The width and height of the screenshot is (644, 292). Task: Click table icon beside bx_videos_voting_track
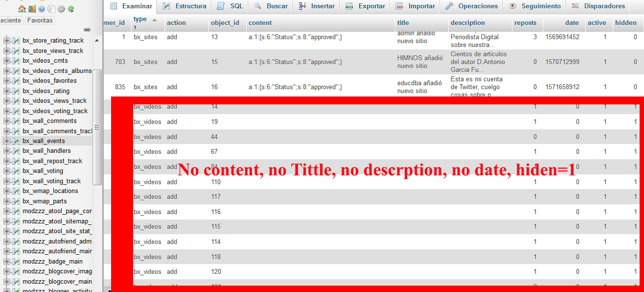pos(16,111)
